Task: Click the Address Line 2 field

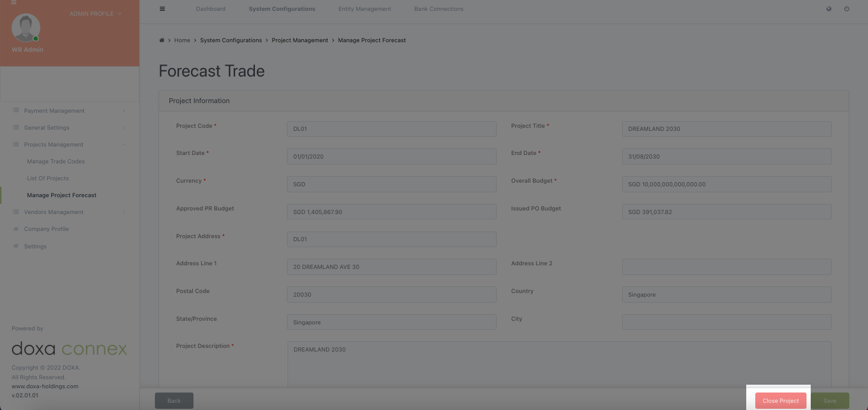Action: 726,266
